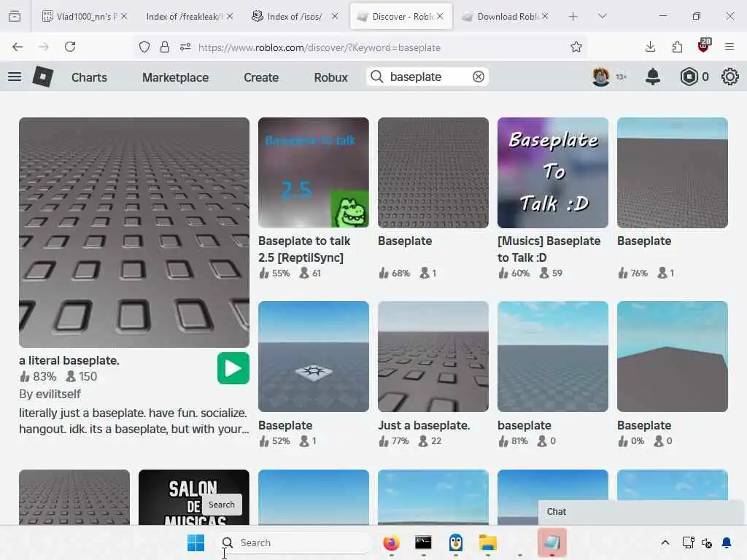Click the 'By evilitself' creator text
The width and height of the screenshot is (747, 560).
tap(50, 394)
